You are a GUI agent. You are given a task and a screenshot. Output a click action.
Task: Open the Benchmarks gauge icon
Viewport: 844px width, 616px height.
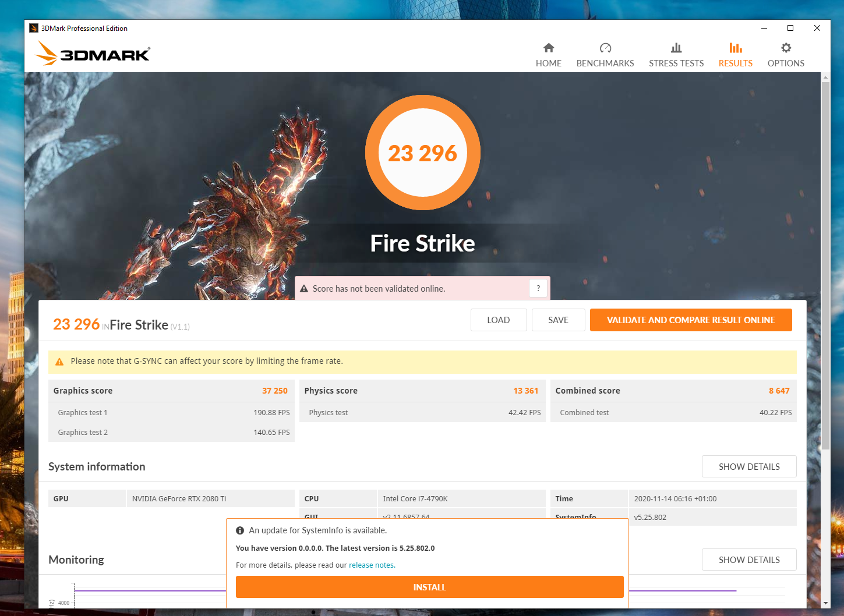tap(605, 48)
